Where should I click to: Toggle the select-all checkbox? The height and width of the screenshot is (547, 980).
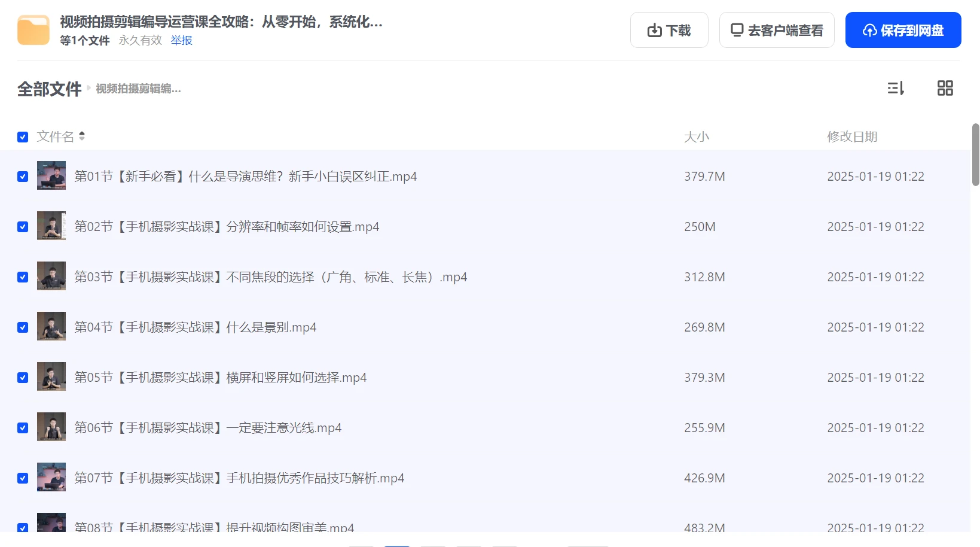click(x=23, y=136)
